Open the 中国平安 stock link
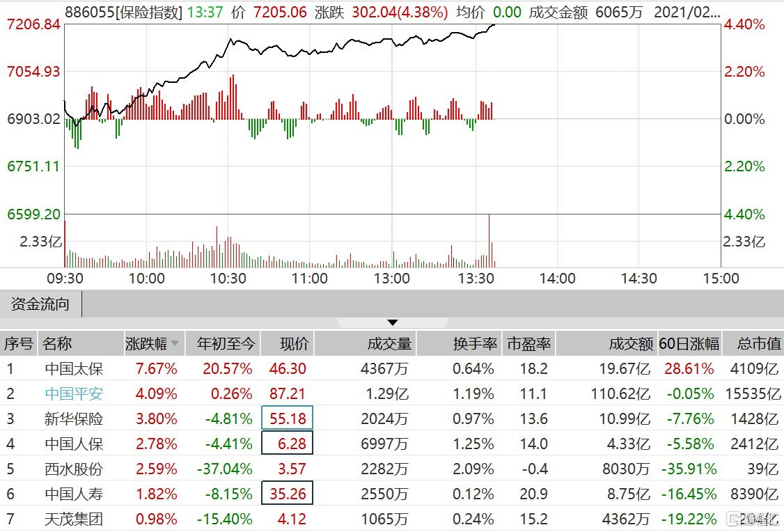 point(74,393)
